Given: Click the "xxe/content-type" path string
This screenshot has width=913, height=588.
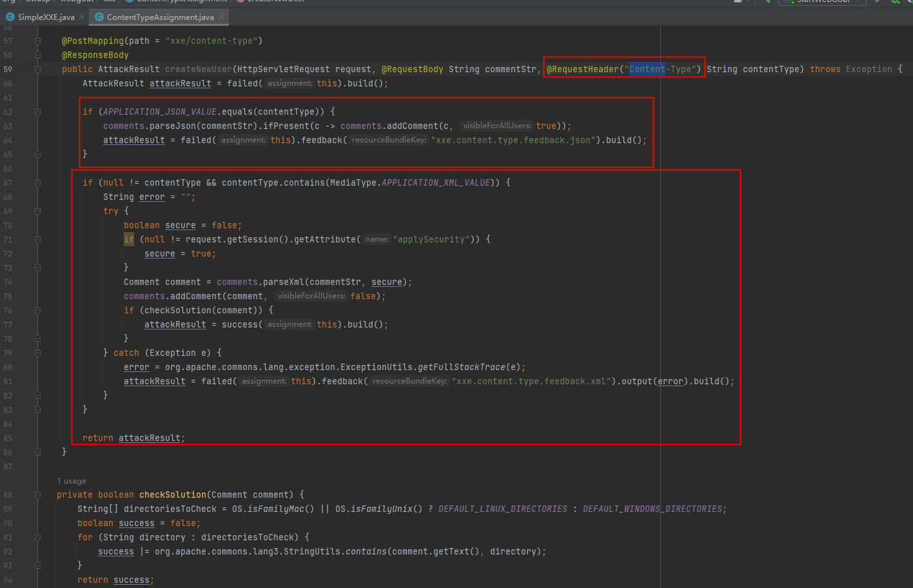Looking at the screenshot, I should tap(211, 41).
